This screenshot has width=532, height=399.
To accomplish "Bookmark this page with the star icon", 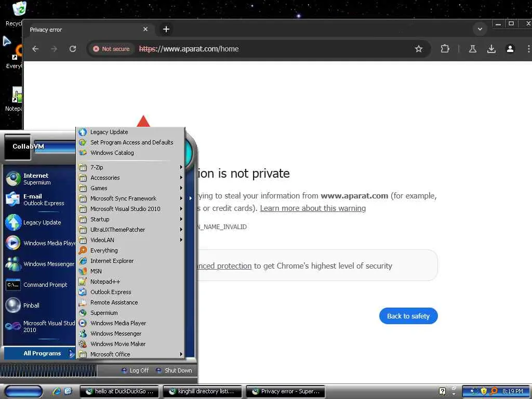I will [419, 49].
